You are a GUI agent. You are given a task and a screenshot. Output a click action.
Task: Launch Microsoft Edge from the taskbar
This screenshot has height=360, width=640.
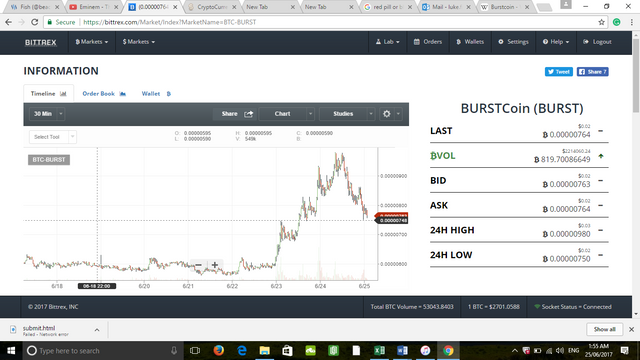242,351
